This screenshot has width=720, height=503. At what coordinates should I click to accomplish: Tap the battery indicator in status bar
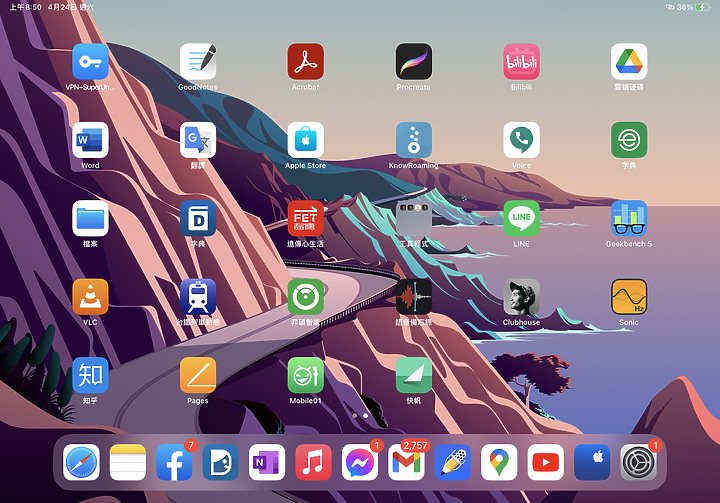point(703,7)
